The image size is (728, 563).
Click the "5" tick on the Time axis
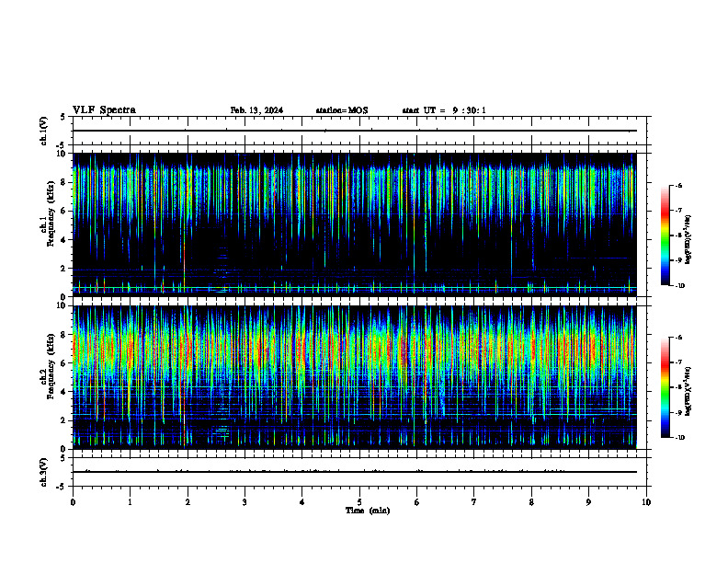359,502
